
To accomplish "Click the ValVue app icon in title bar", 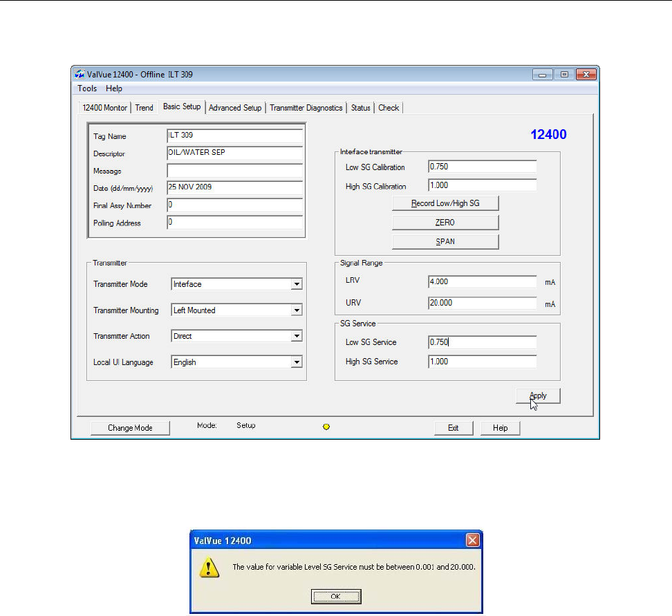I will (x=80, y=74).
